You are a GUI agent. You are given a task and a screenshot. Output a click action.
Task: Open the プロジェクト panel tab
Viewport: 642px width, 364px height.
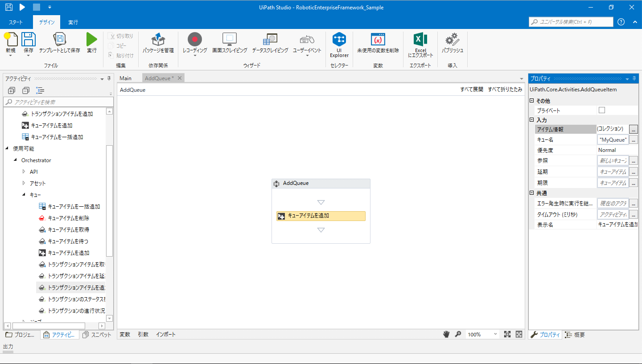[20, 335]
